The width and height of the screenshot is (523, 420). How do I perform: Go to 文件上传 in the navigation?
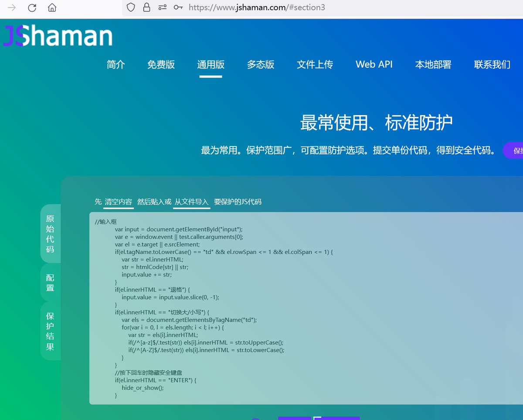(x=315, y=65)
